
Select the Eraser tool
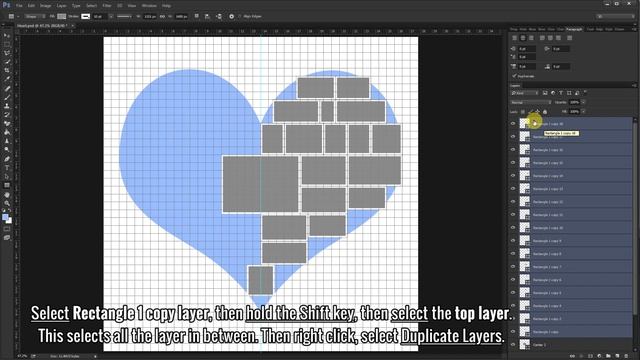pyautogui.click(x=7, y=124)
